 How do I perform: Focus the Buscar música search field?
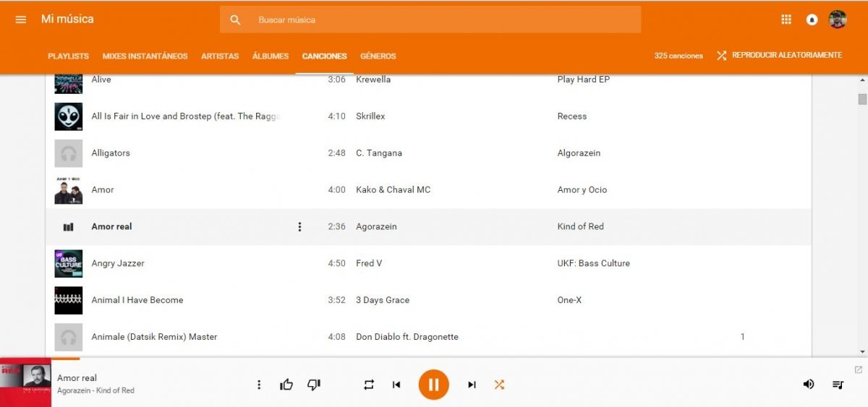[x=430, y=20]
